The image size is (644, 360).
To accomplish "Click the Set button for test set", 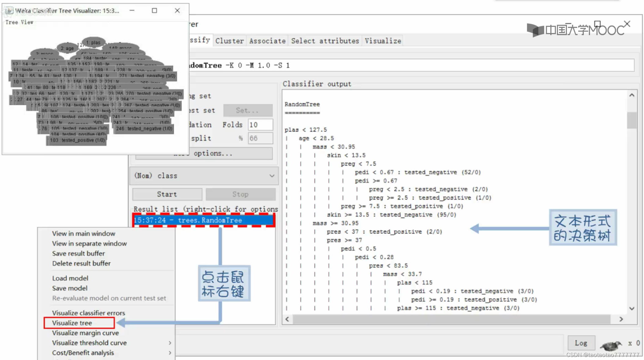I will tap(247, 110).
